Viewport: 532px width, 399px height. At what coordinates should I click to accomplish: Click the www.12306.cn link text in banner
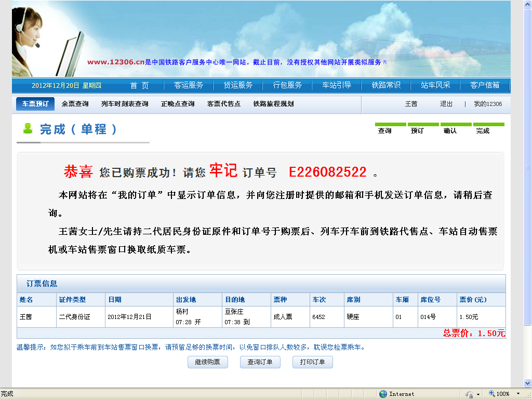116,62
